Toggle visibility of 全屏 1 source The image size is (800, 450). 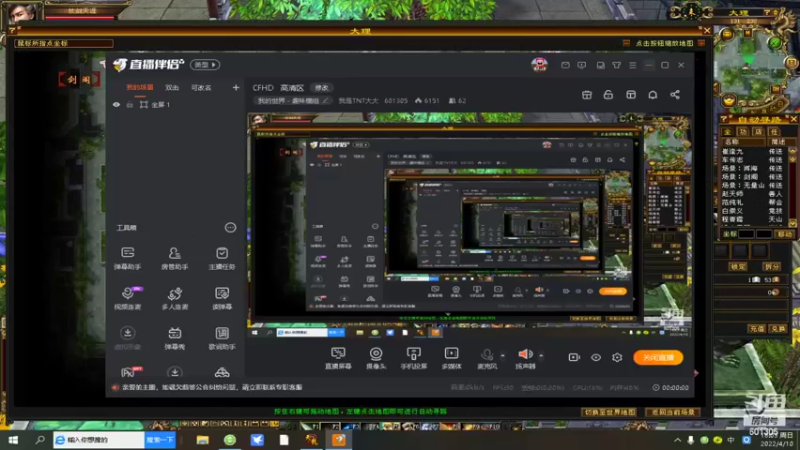(116, 105)
